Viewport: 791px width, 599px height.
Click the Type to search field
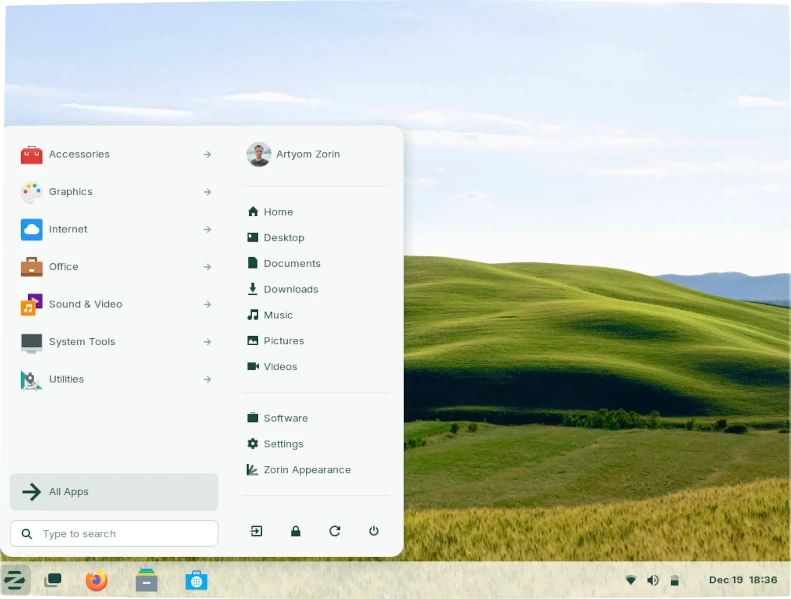125,534
